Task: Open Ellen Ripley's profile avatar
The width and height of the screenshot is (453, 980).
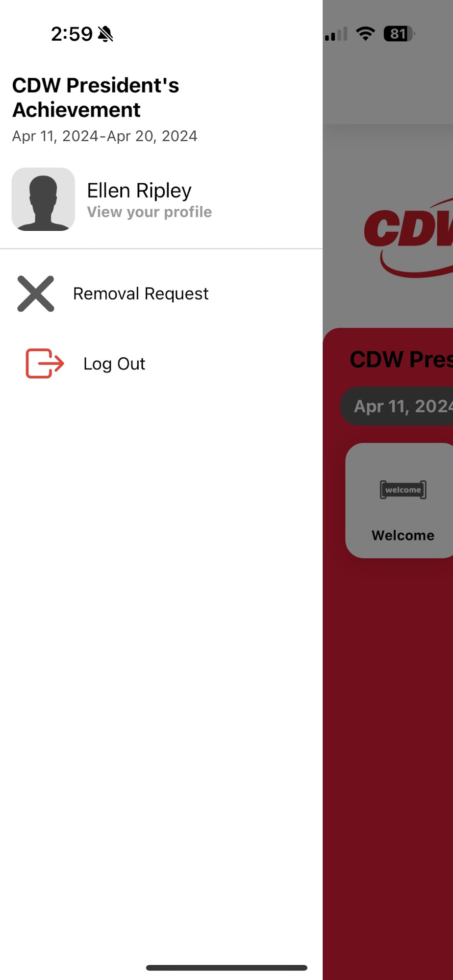Action: click(x=43, y=199)
